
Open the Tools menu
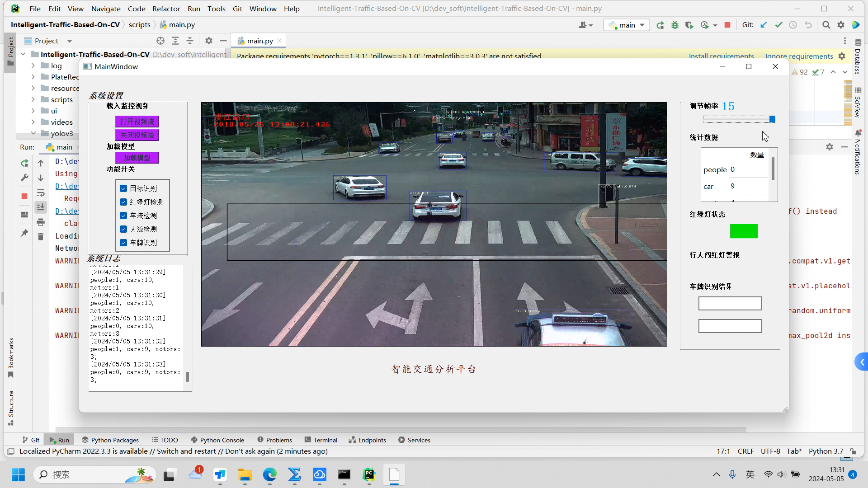[216, 9]
